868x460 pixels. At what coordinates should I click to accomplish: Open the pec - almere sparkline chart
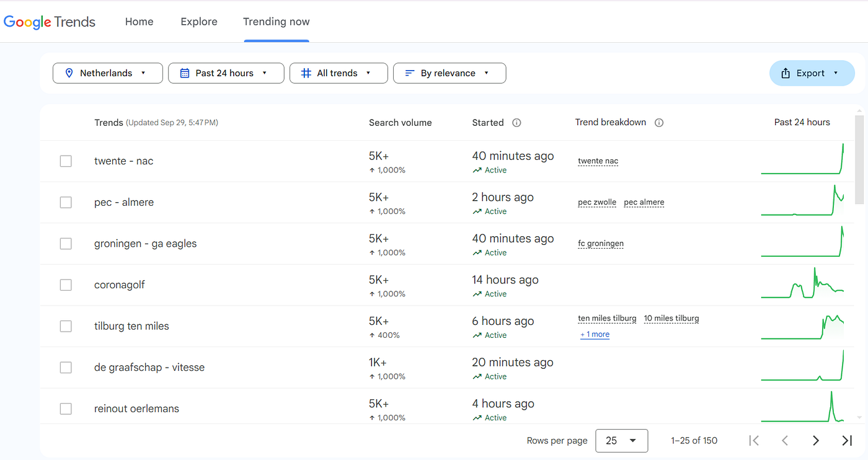[x=802, y=200]
